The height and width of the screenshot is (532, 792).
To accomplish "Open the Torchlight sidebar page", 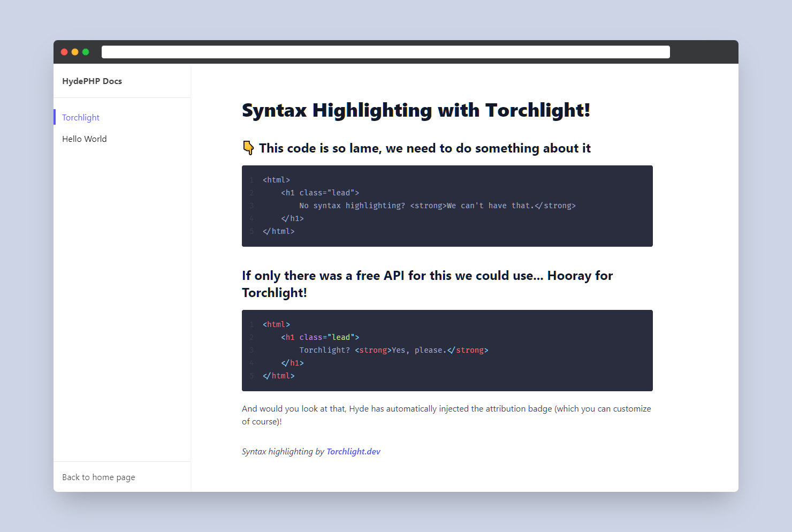I will click(x=81, y=117).
